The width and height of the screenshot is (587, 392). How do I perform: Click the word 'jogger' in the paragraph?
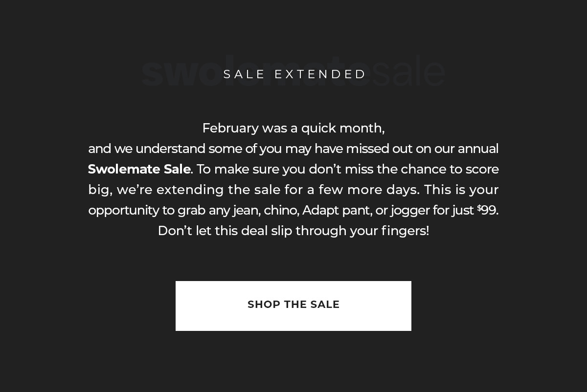(x=409, y=211)
